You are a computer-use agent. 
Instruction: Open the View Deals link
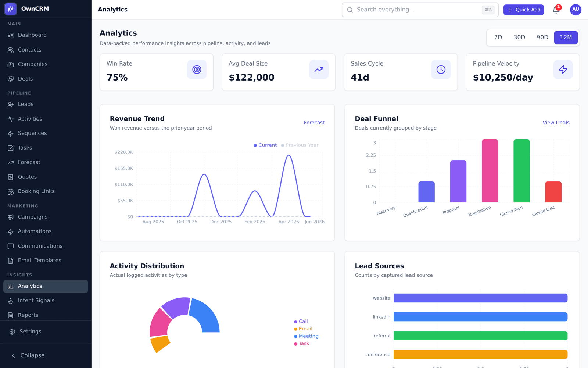click(556, 123)
